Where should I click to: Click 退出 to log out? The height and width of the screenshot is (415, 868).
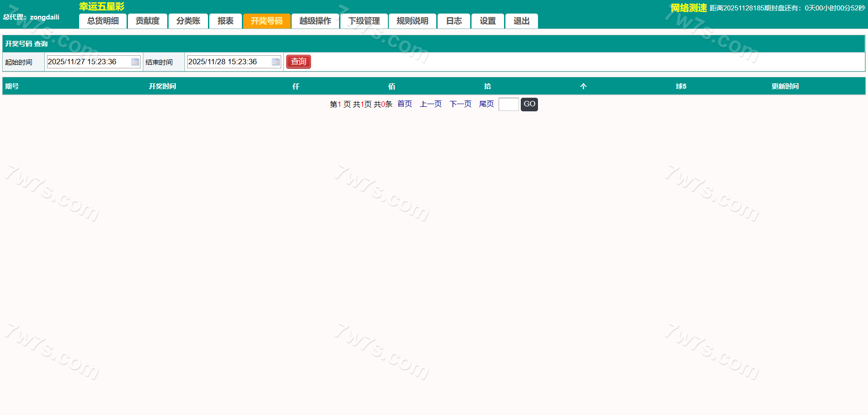pos(521,21)
